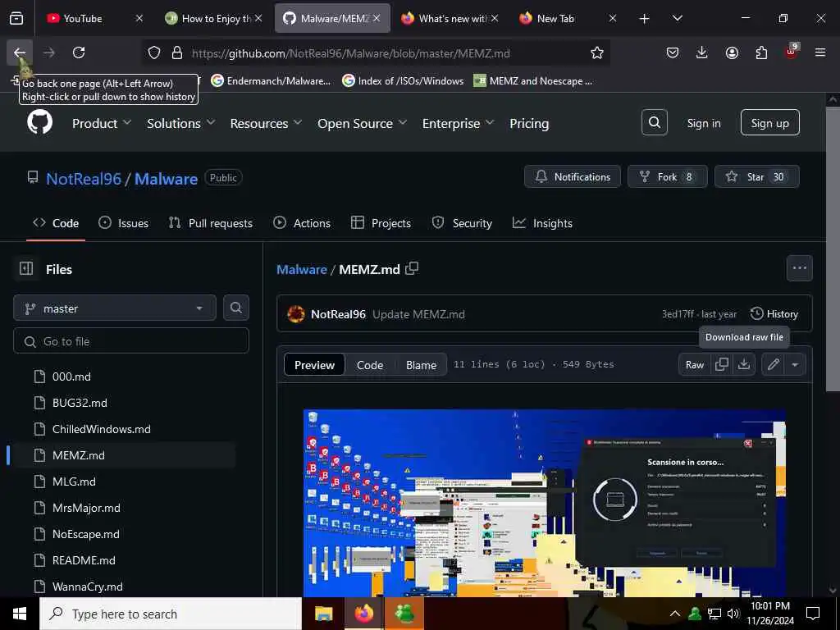Viewport: 840px width, 630px height.
Task: Open the uBlock Origin extension icon
Action: [792, 52]
